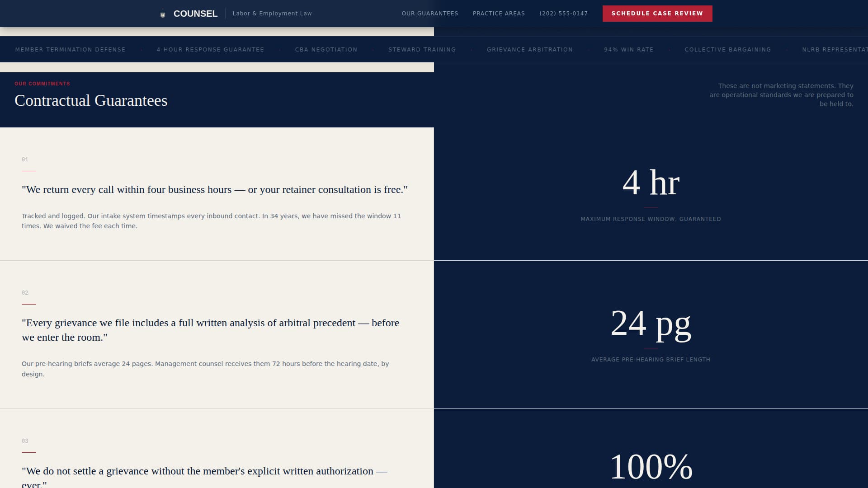This screenshot has width=868, height=488.
Task: Click the Contractual Guarantees heading
Action: click(91, 100)
